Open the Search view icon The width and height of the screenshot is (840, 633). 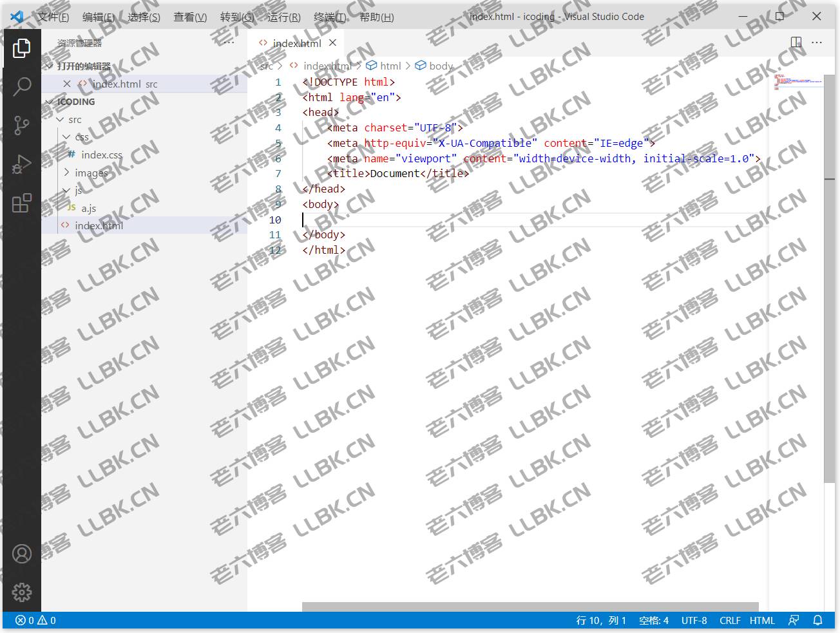22,86
